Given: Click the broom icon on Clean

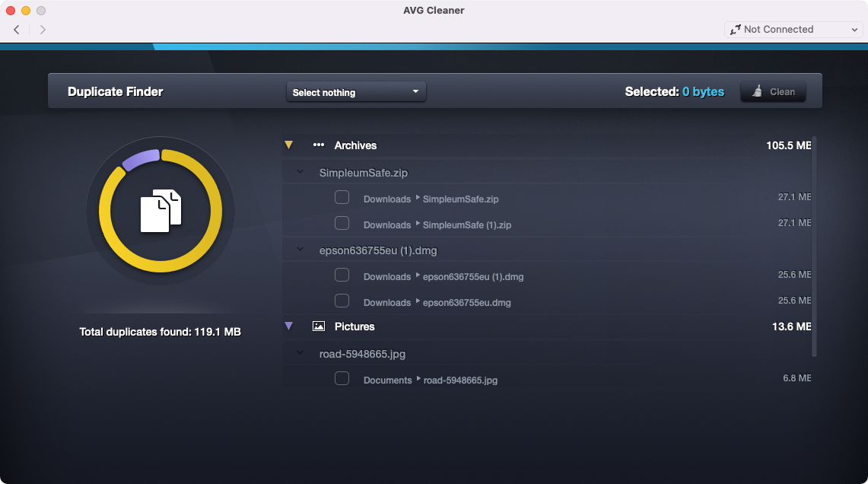Looking at the screenshot, I should point(757,91).
